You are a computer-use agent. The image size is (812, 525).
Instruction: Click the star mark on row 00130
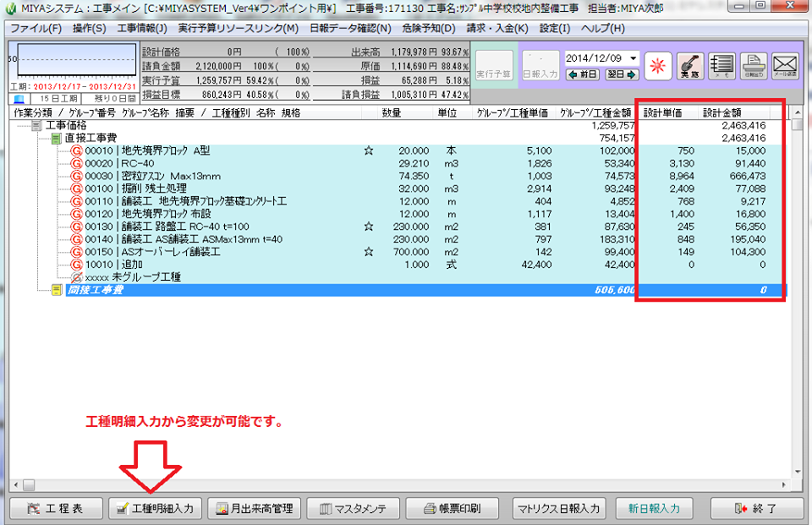point(369,227)
